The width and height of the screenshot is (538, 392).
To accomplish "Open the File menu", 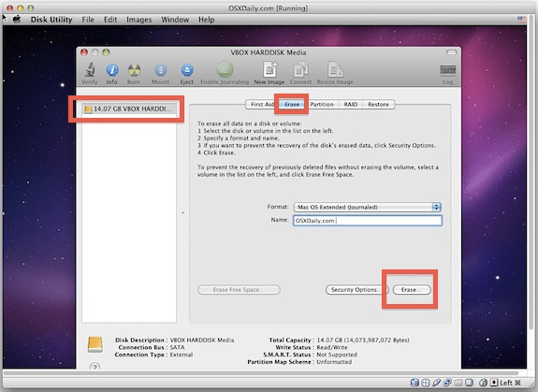I will point(88,20).
